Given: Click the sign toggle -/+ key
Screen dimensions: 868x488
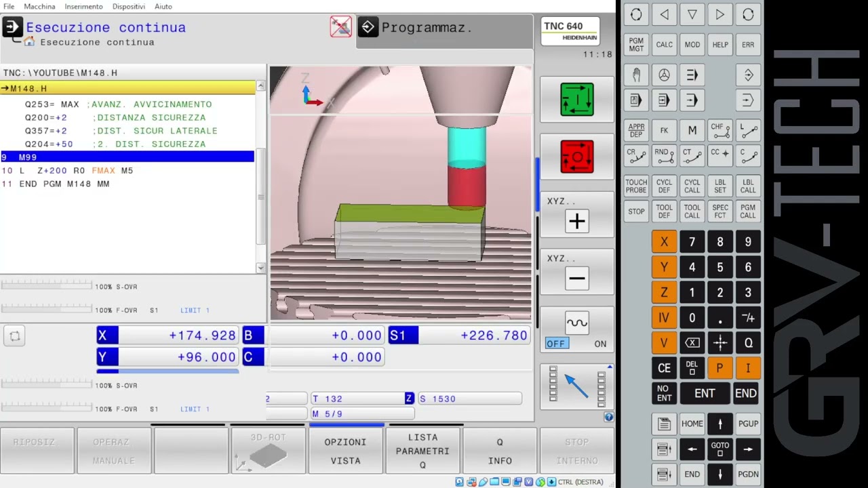Looking at the screenshot, I should 748,317.
